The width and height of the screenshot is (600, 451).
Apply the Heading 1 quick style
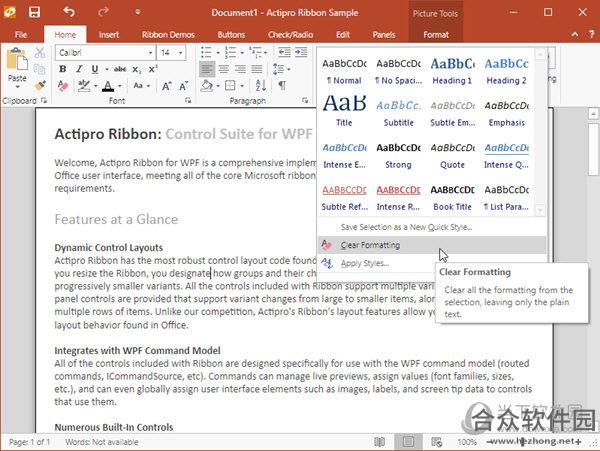[x=452, y=71]
